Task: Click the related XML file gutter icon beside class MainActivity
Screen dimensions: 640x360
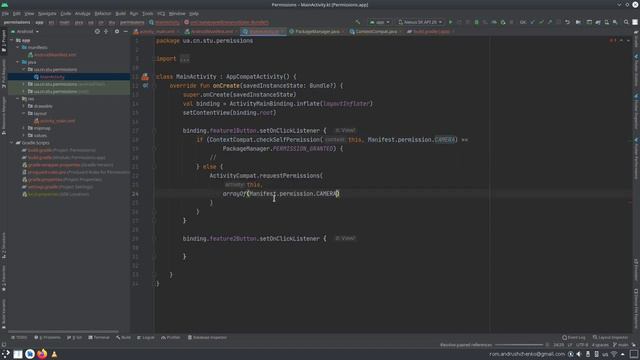Action: [145, 77]
